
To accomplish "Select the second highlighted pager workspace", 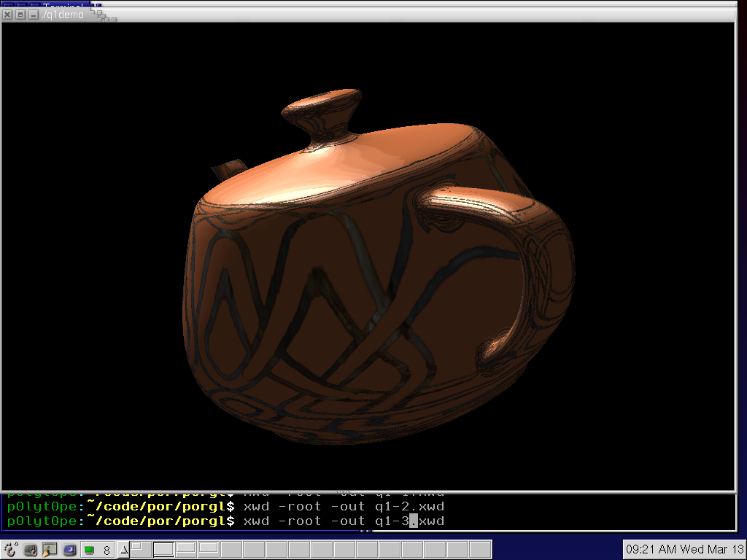I will coord(164,548).
